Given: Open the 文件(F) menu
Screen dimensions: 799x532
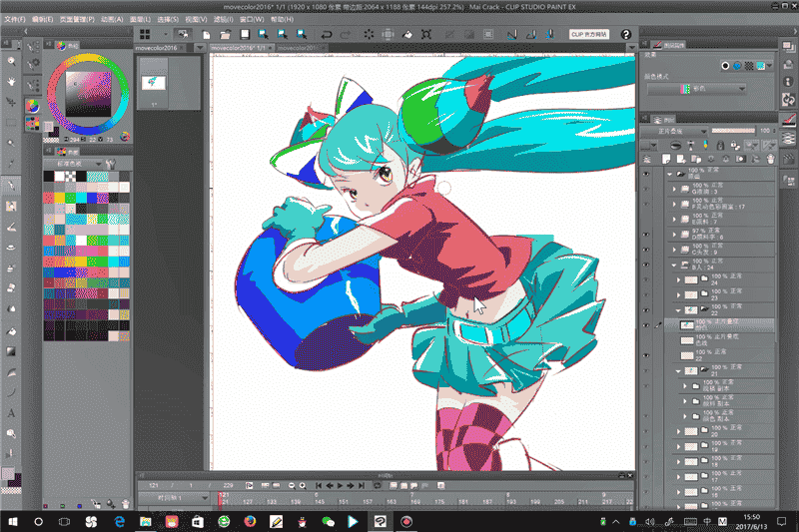Looking at the screenshot, I should pyautogui.click(x=15, y=19).
